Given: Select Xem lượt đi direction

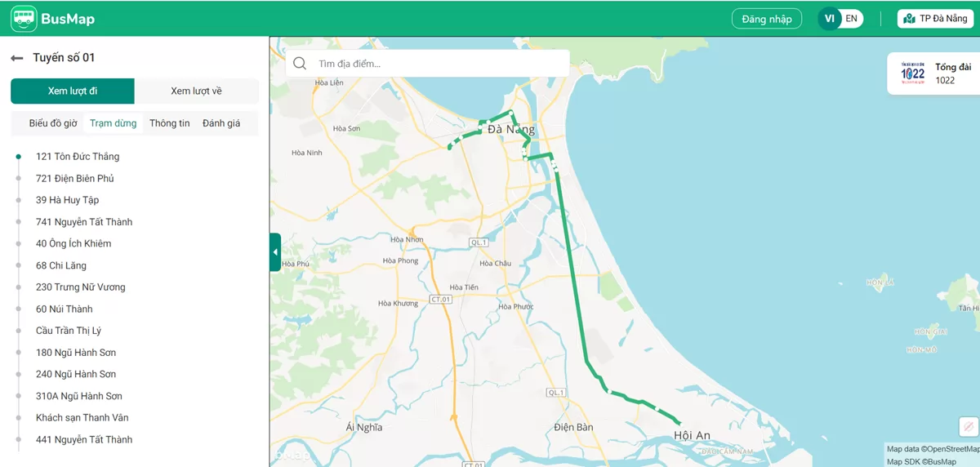Looking at the screenshot, I should click(x=73, y=91).
